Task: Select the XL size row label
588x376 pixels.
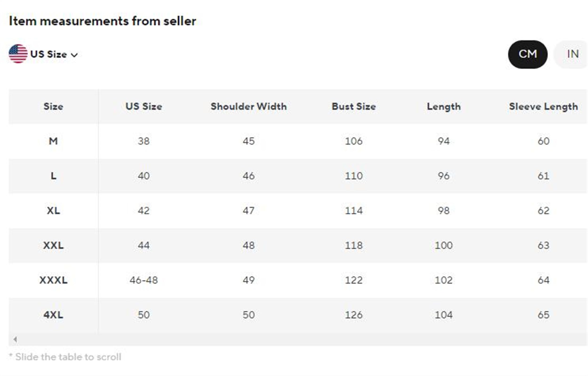Action: (53, 211)
